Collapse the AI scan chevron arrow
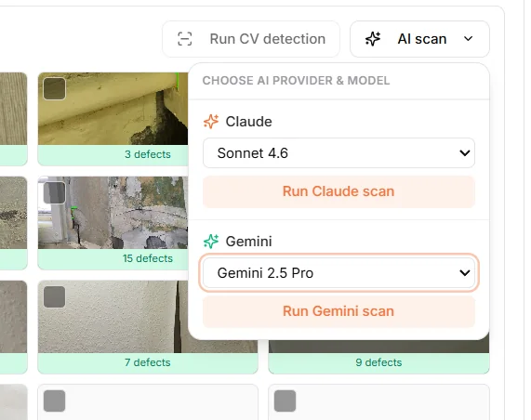 468,39
